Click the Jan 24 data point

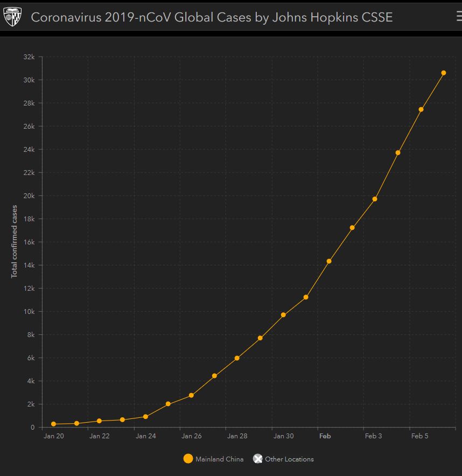click(145, 417)
